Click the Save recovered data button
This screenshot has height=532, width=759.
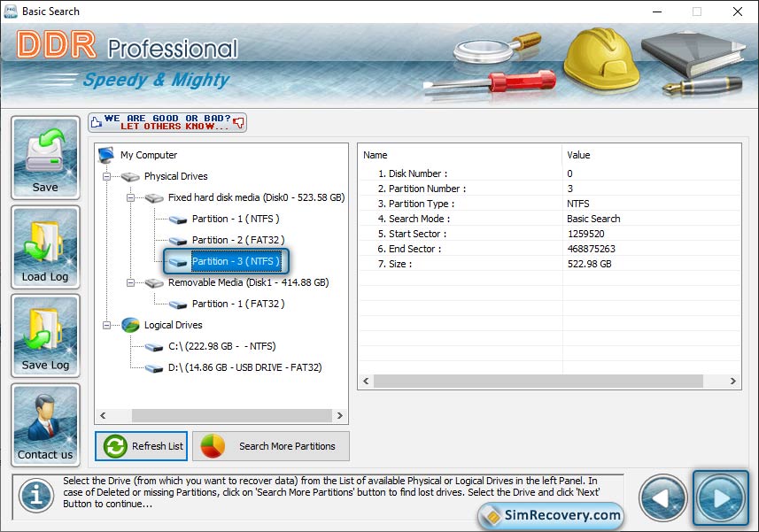pos(45,158)
